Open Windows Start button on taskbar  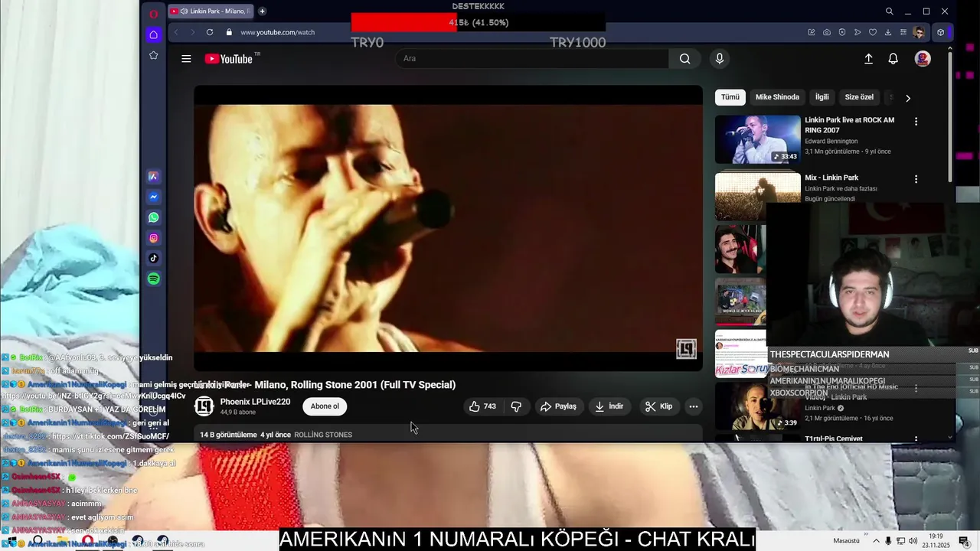(11, 542)
